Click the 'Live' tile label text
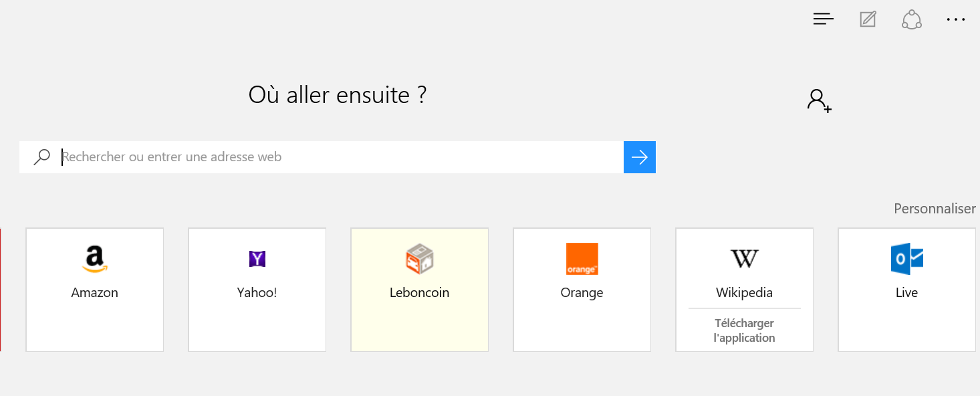 point(906,293)
